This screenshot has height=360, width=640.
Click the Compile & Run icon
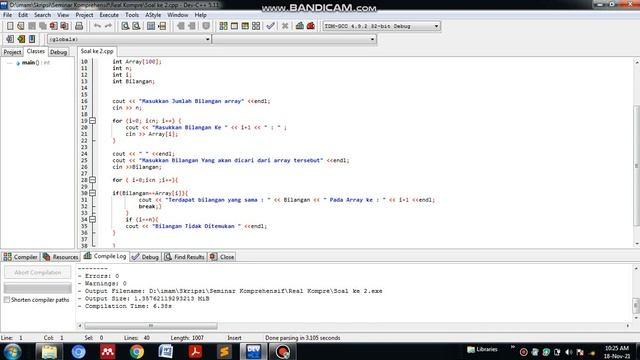245,26
